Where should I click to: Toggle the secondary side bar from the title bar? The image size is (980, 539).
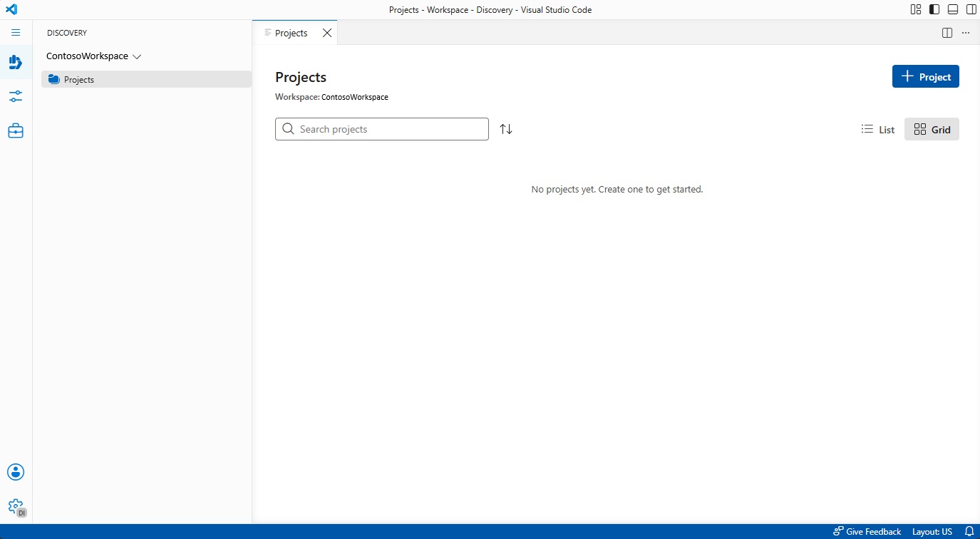coord(971,9)
